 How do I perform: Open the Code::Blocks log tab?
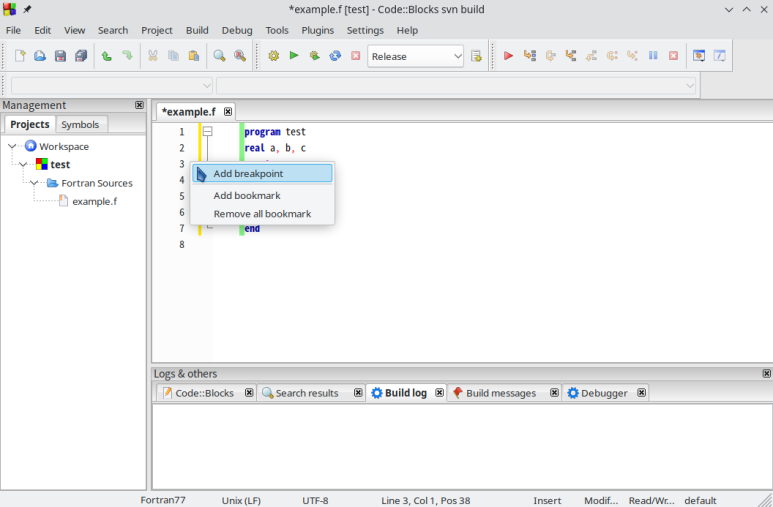[x=205, y=393]
